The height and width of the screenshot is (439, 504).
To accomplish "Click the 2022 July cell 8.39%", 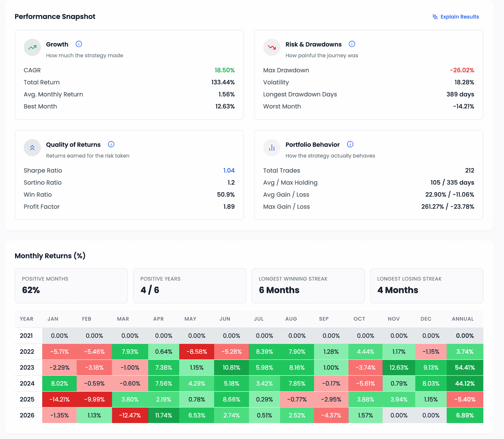I will pyautogui.click(x=265, y=352).
